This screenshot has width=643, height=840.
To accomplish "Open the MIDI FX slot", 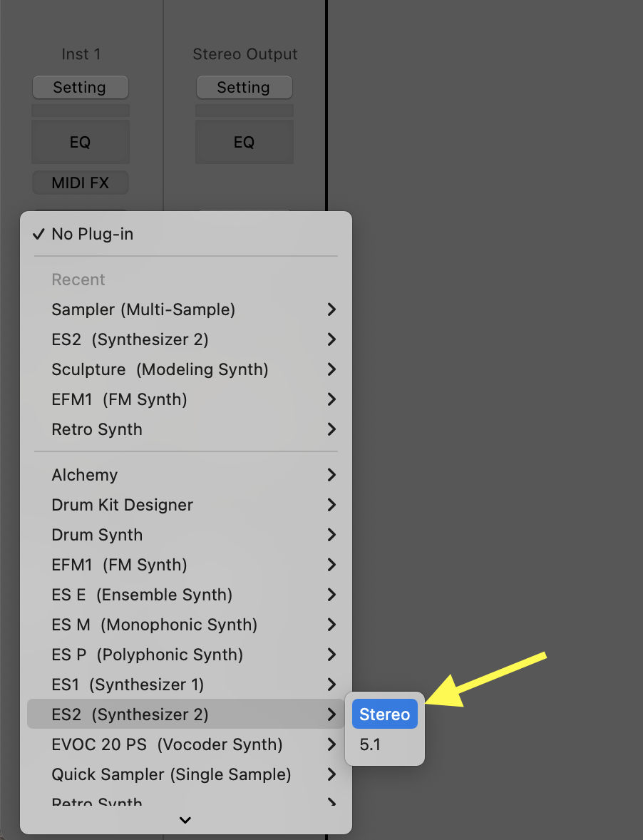I will pyautogui.click(x=80, y=183).
